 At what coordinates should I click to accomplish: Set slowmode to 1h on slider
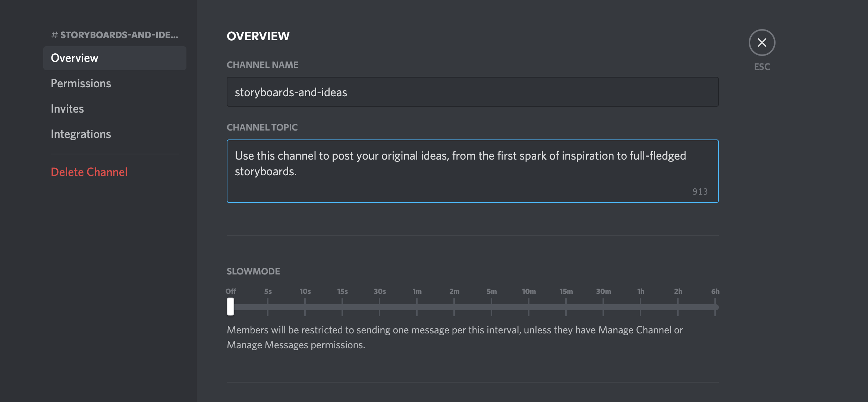click(641, 307)
